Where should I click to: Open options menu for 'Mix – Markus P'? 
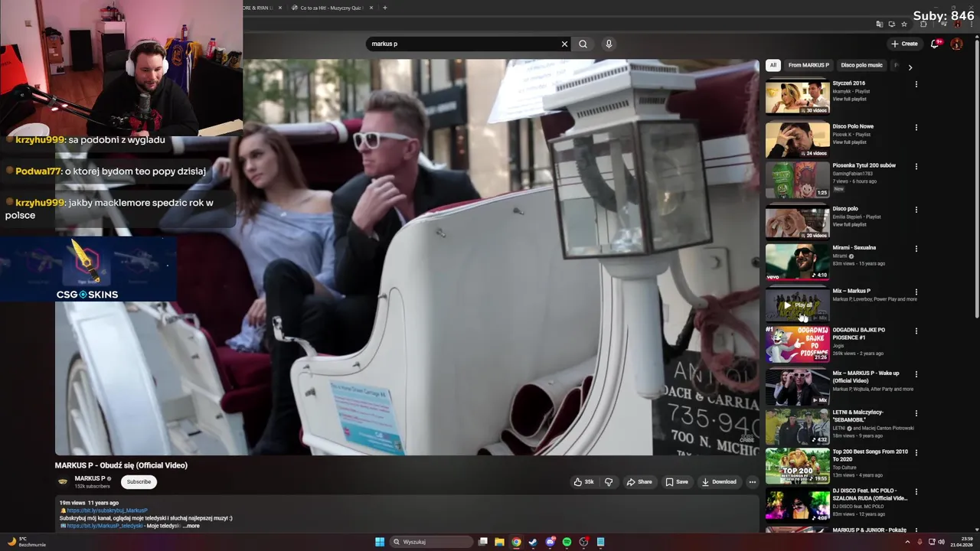pos(916,292)
